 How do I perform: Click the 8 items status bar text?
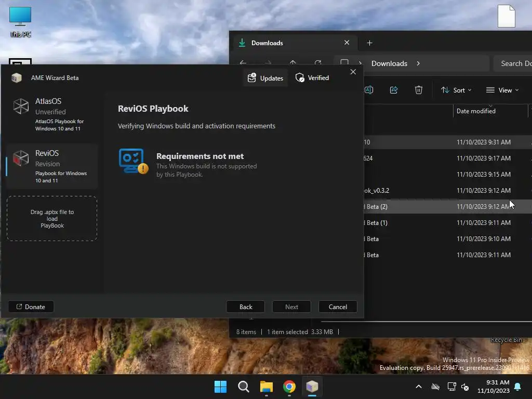246,332
